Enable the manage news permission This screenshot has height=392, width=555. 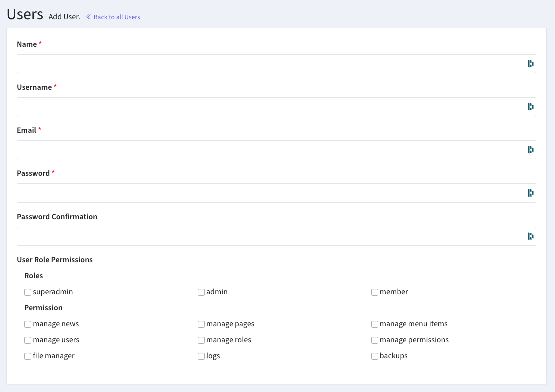[28, 324]
